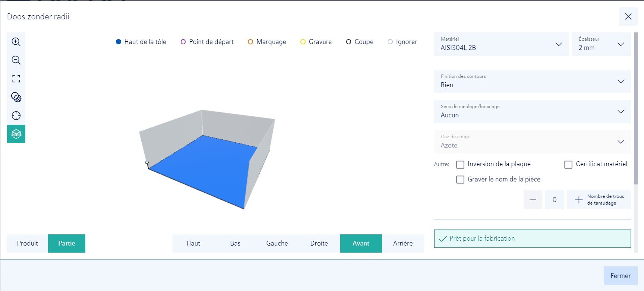644x291 pixels.
Task: Open Finition des contours dropdown
Action: point(532,81)
